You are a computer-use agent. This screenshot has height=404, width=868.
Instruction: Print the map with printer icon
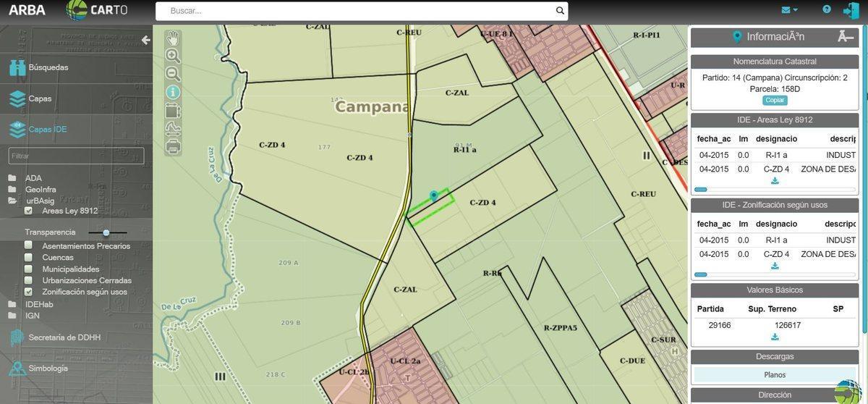(x=173, y=147)
